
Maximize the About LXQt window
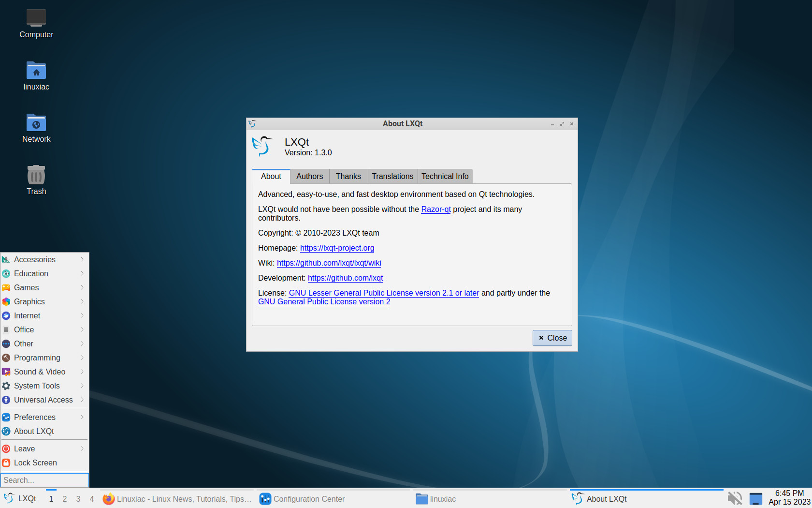pyautogui.click(x=562, y=124)
